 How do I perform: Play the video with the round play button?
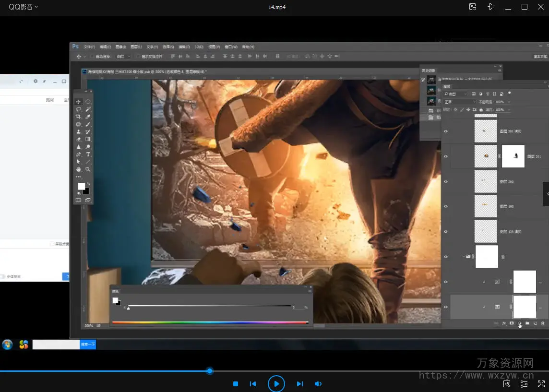pos(276,384)
